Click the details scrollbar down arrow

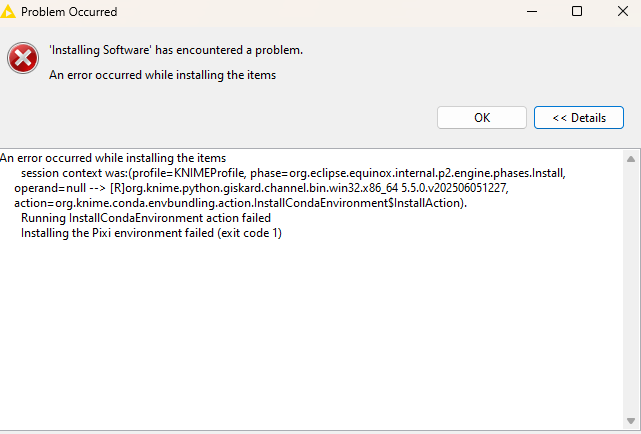point(631,421)
